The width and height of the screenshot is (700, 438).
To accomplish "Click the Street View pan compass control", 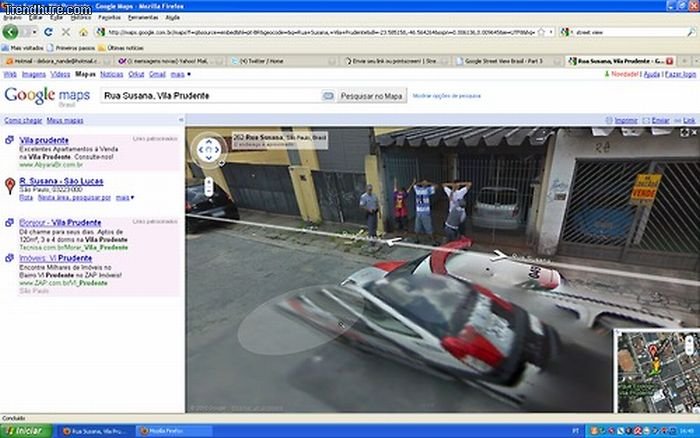I will pos(209,150).
